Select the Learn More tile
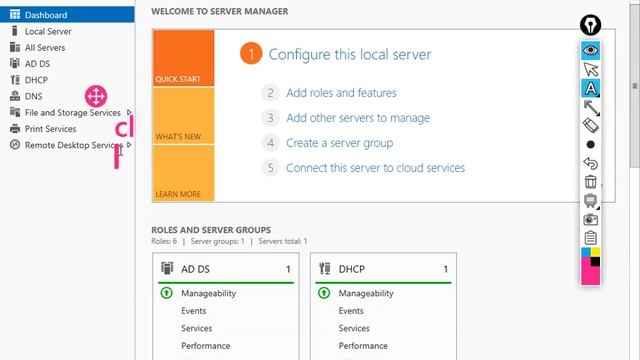The image size is (640, 360). click(184, 173)
